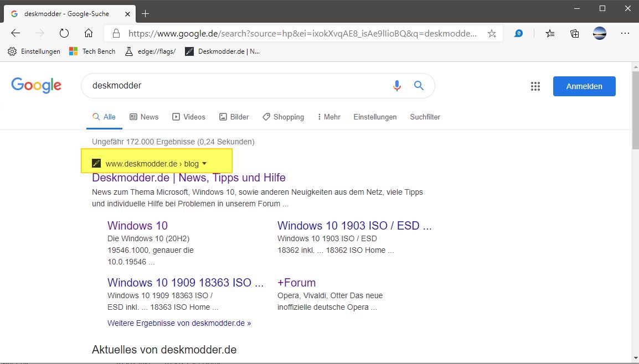639x364 pixels.
Task: Click the page's vertical scrollbar thumb
Action: coord(635,110)
